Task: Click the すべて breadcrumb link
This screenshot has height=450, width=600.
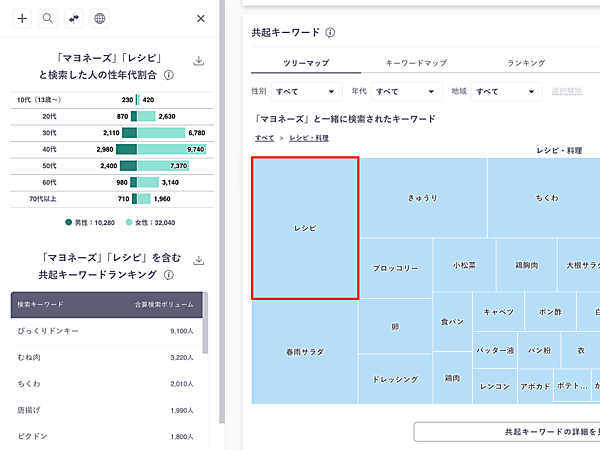Action: pyautogui.click(x=264, y=137)
